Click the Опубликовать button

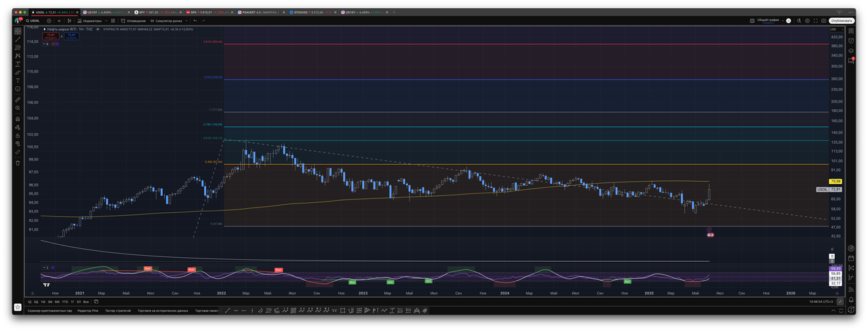[841, 20]
